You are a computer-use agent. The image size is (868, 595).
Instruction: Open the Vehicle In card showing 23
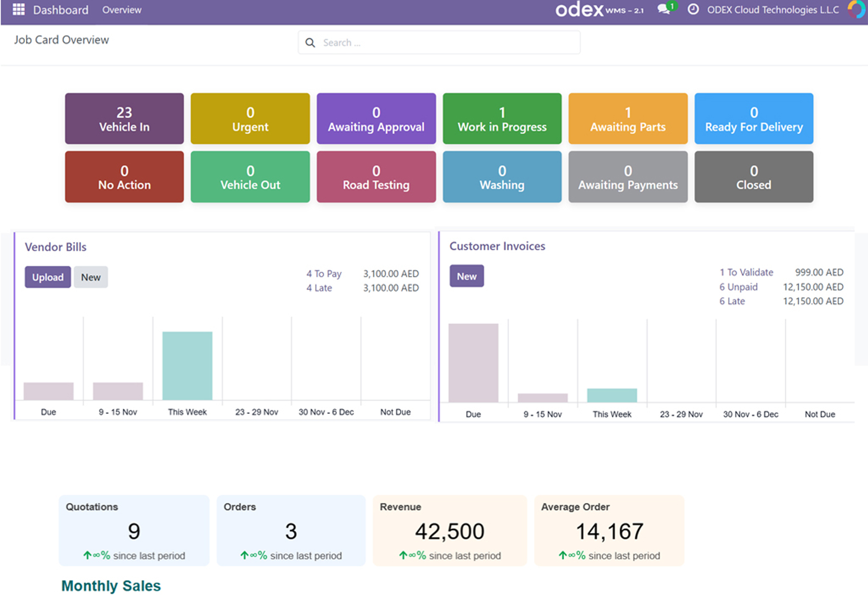coord(124,118)
